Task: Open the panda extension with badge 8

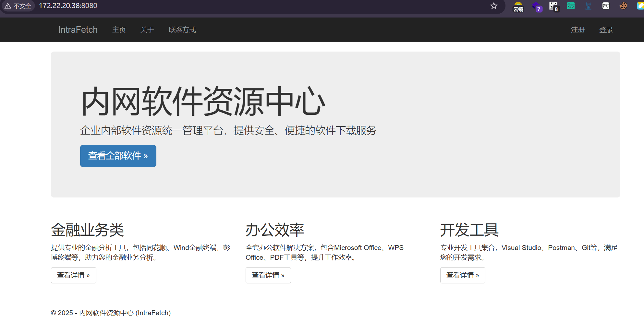Action: (x=553, y=6)
